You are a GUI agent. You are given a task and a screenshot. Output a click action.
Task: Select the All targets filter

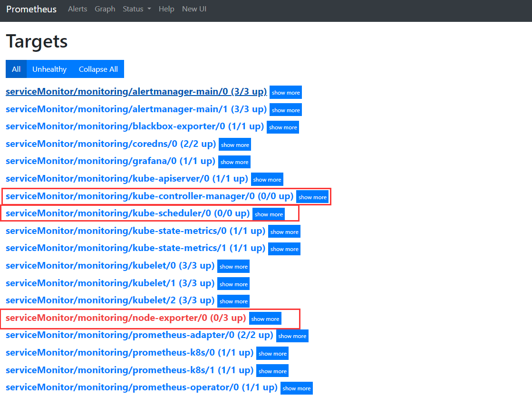(x=16, y=69)
